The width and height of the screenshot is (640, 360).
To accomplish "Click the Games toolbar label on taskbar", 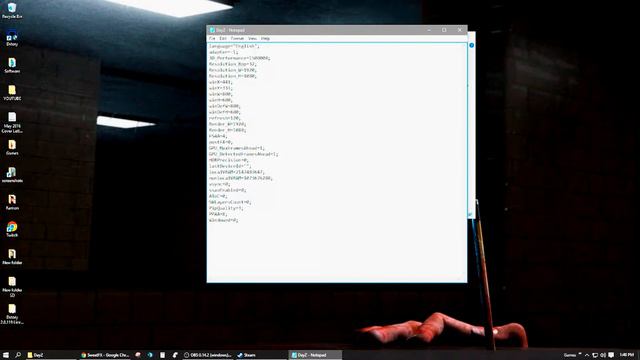I will (x=570, y=355).
